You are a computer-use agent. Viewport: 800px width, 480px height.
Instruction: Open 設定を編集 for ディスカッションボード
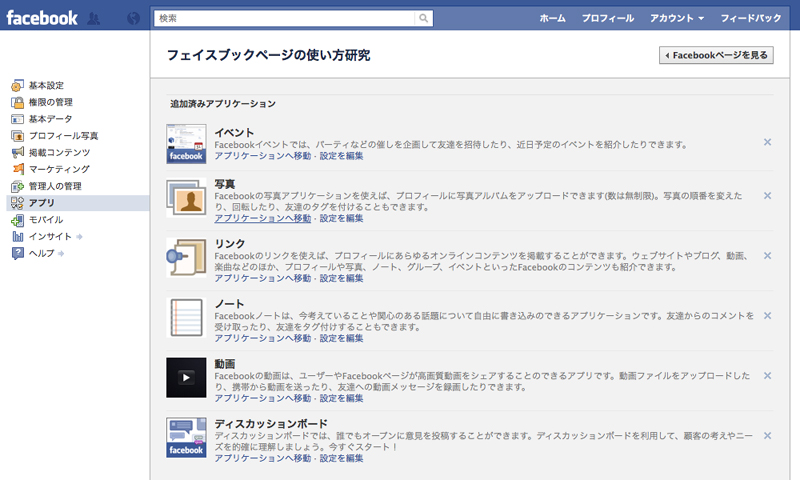[341, 458]
